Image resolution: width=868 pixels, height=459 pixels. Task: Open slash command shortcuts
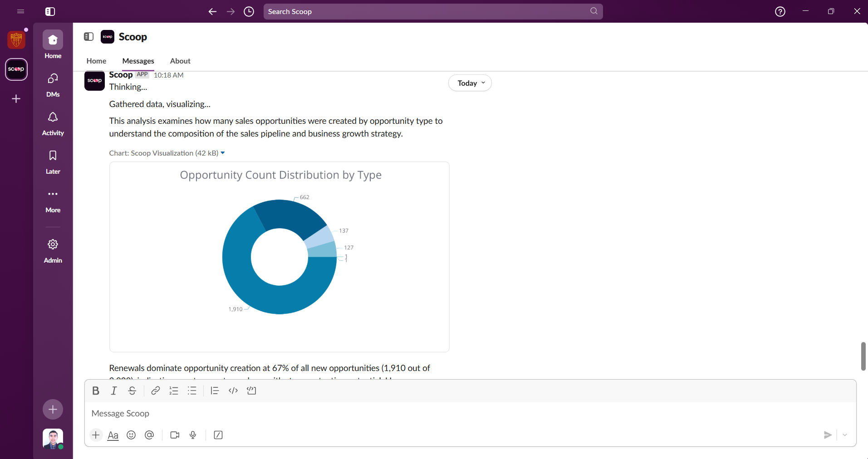(x=218, y=435)
